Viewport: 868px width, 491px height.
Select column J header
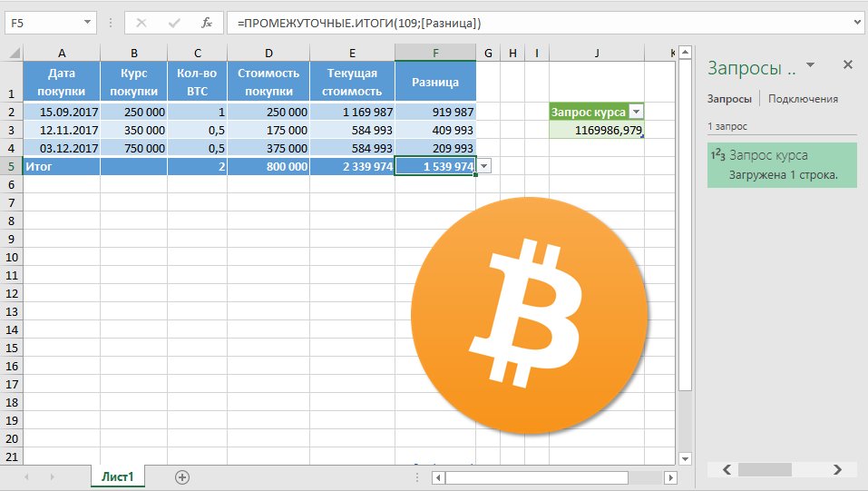click(x=597, y=54)
